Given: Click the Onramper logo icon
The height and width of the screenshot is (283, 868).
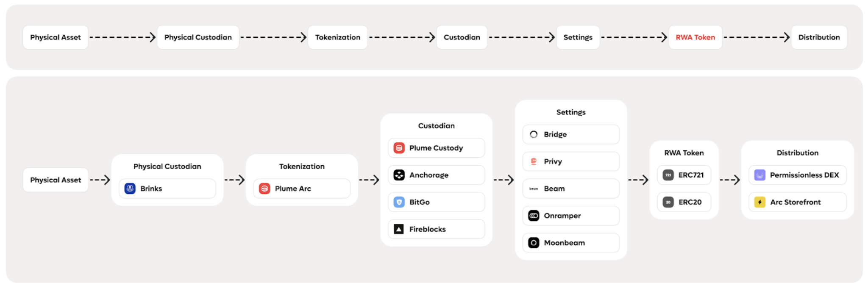Looking at the screenshot, I should [x=534, y=216].
